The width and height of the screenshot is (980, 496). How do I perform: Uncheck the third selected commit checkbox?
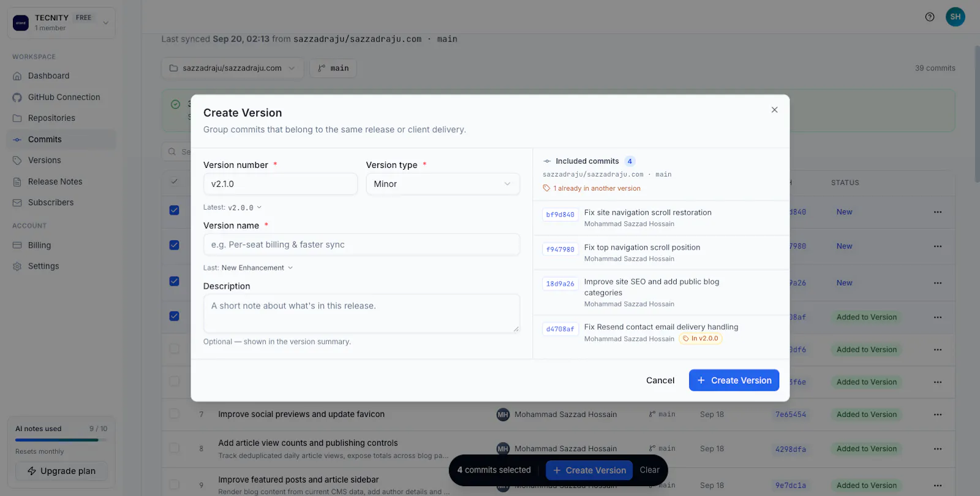tap(175, 281)
